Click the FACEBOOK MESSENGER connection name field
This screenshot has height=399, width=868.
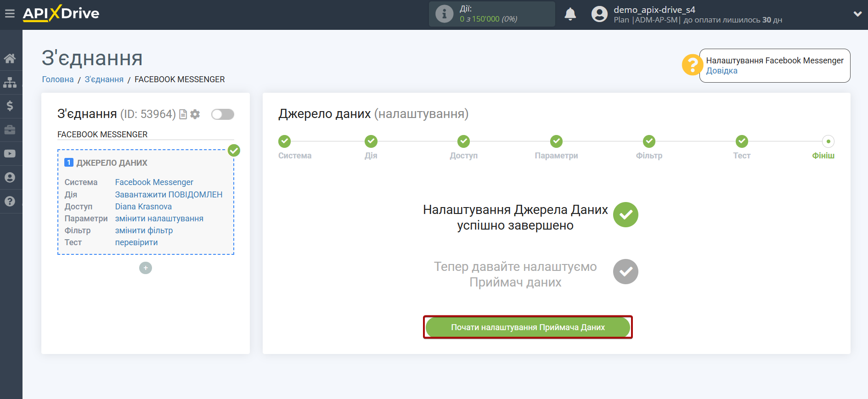(x=146, y=135)
